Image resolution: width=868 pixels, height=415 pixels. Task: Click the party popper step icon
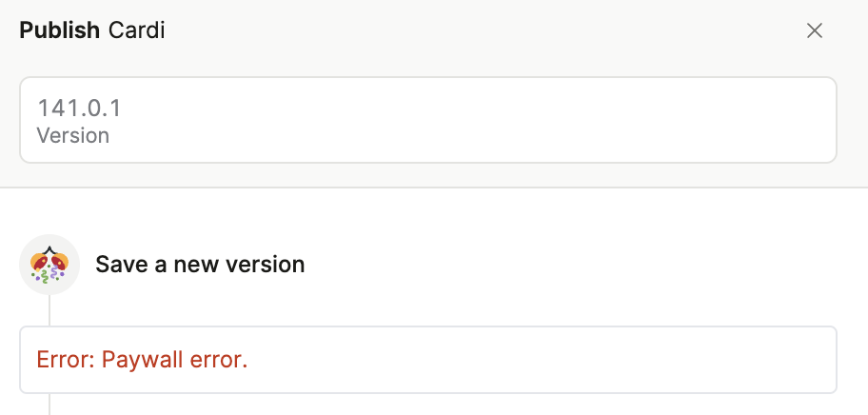click(x=49, y=264)
